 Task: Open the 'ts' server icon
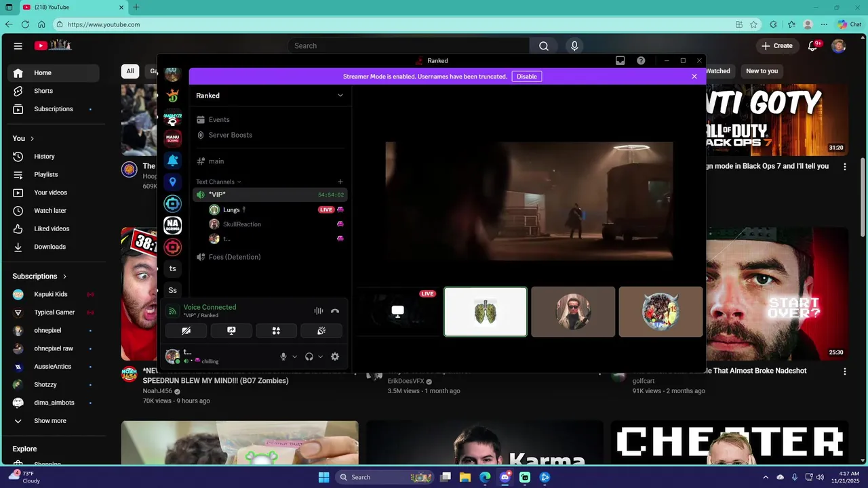(x=173, y=268)
